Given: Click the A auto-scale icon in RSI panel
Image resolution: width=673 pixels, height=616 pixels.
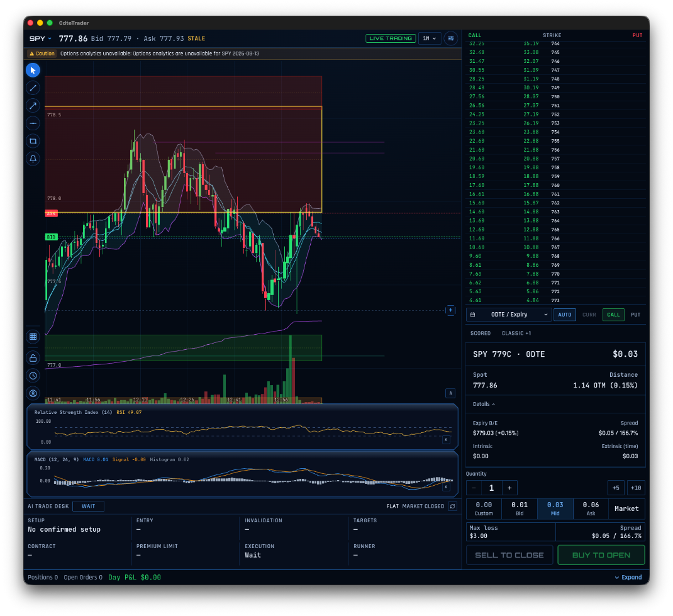Looking at the screenshot, I should coord(446,440).
